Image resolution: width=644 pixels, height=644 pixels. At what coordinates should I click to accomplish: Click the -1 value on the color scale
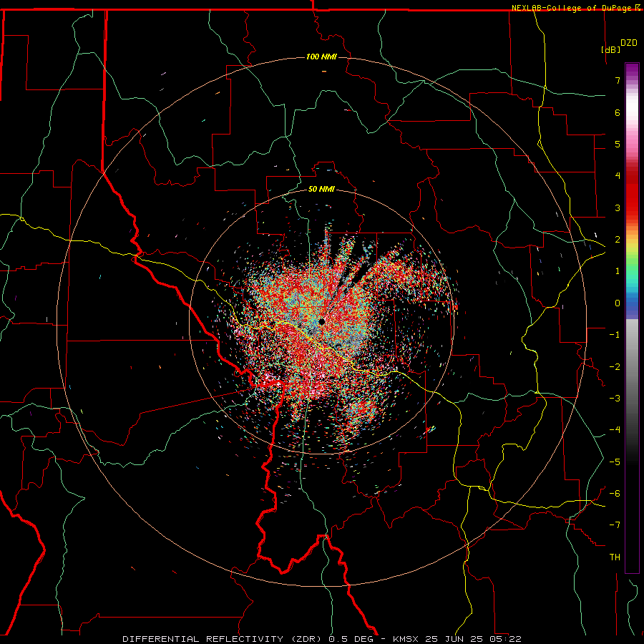click(x=615, y=335)
